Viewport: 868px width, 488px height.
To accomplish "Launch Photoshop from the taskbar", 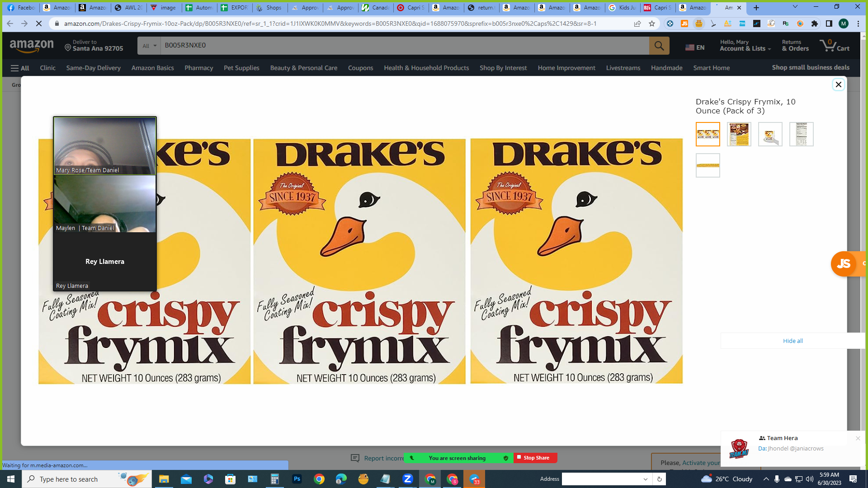I will click(x=297, y=479).
